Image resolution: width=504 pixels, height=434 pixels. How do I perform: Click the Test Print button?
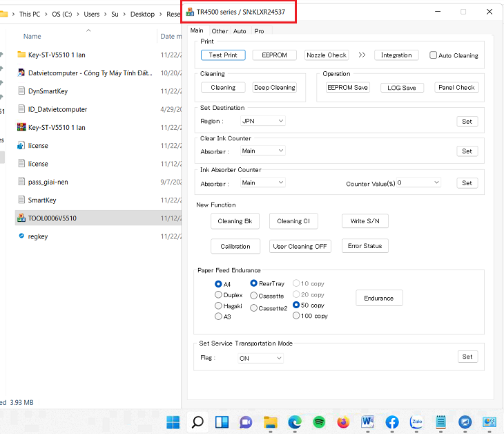coord(223,55)
